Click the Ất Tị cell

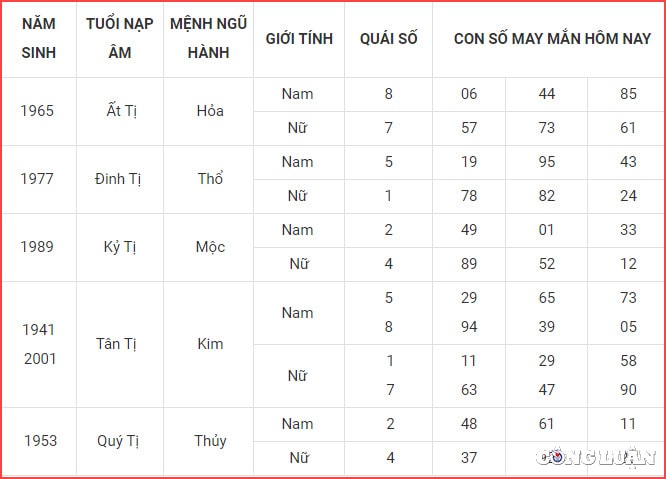click(121, 111)
